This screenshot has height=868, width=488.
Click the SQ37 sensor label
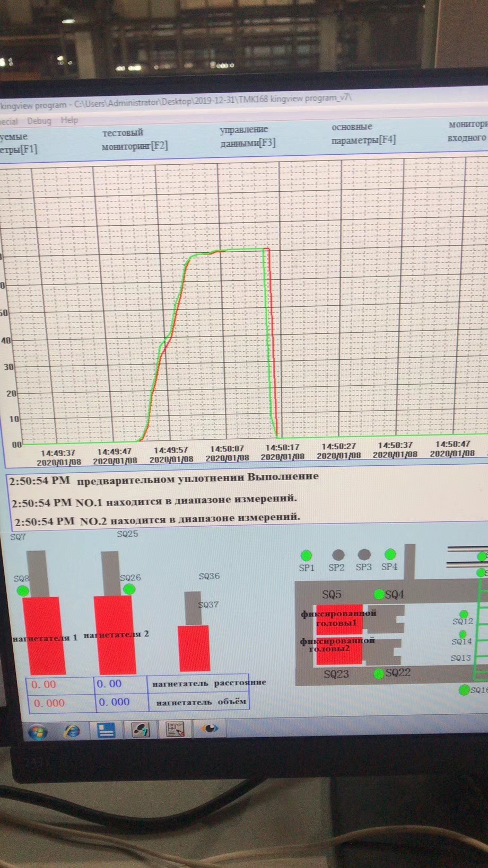coord(208,605)
